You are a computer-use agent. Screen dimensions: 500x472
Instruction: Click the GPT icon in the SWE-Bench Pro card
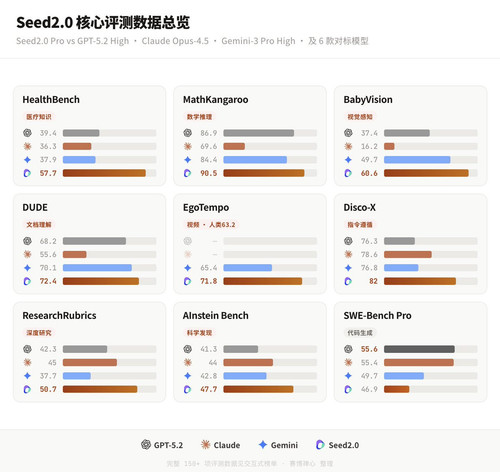[348, 349]
